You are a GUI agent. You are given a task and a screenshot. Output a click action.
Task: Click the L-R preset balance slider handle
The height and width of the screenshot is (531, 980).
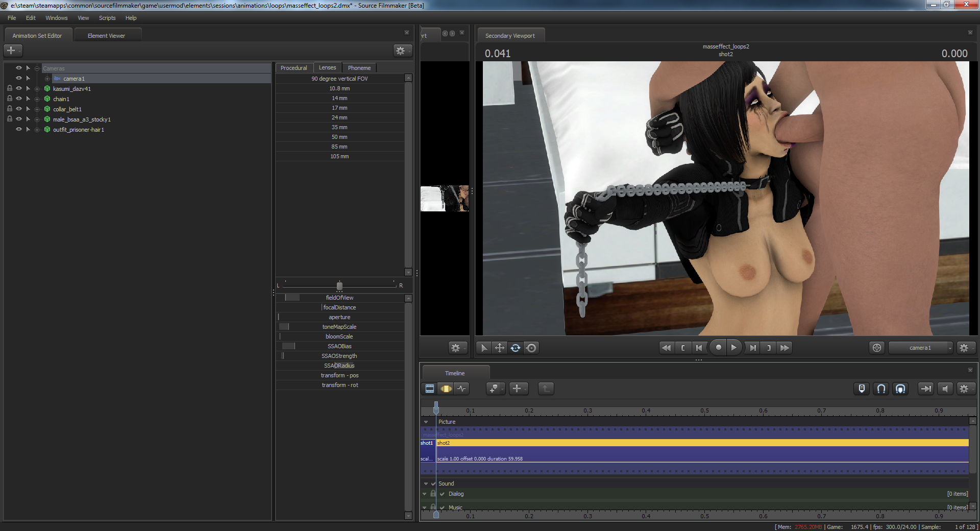pos(339,286)
